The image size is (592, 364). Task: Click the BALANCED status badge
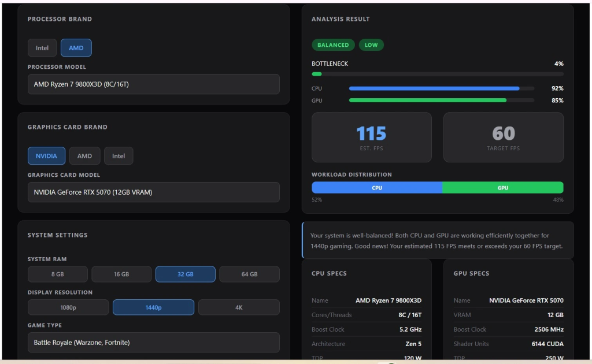(333, 45)
